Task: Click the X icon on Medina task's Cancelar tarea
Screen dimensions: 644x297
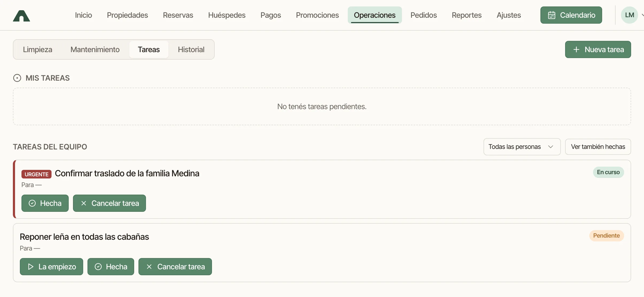Action: point(84,203)
